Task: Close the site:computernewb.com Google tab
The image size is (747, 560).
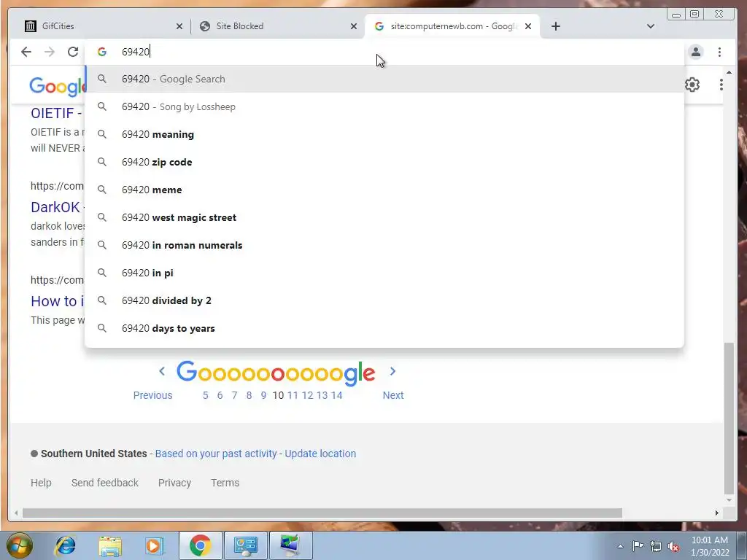Action: pyautogui.click(x=528, y=26)
